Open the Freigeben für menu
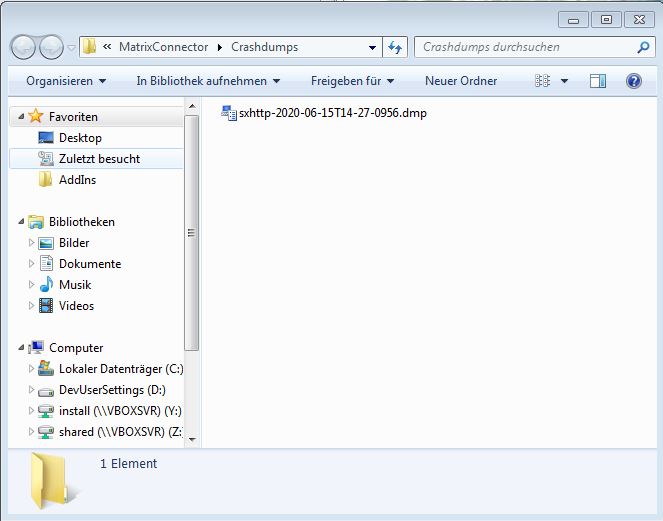Viewport: 663px width, 521px height. pyautogui.click(x=352, y=81)
